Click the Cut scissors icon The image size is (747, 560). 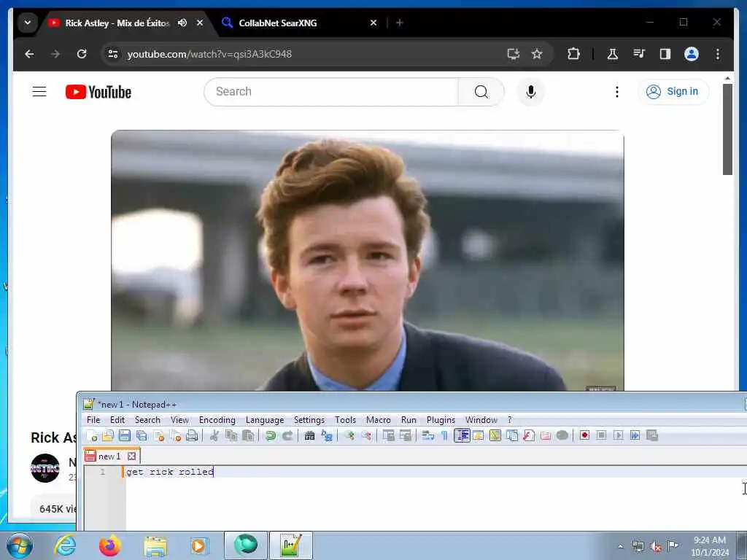pos(214,436)
